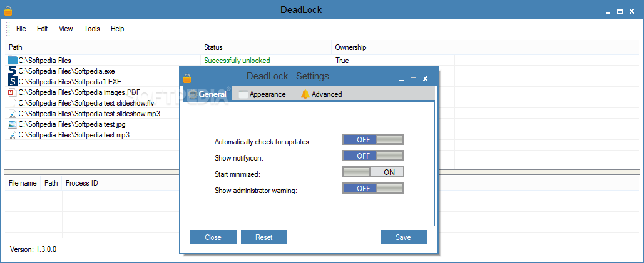Click the True ownership value
644x263 pixels.
coord(342,61)
